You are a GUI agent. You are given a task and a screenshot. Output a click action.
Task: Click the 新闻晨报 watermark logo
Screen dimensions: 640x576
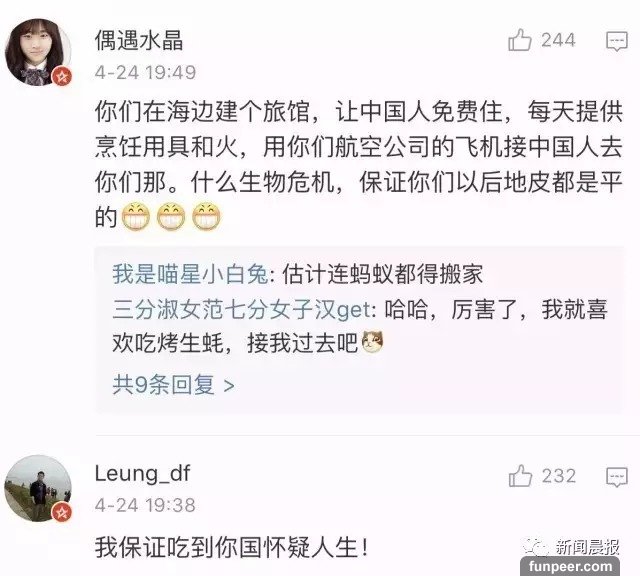(x=571, y=547)
